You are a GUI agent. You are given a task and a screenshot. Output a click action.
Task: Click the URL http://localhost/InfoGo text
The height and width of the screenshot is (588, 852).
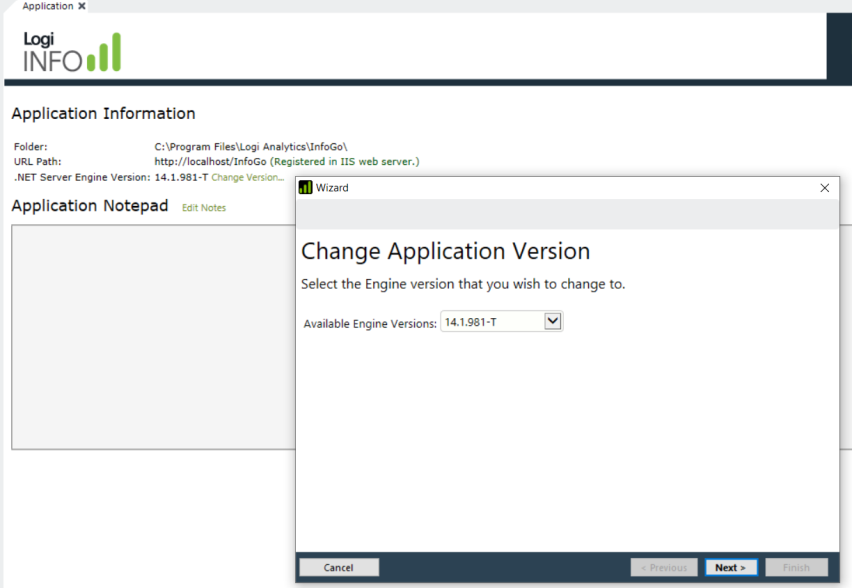click(x=210, y=161)
